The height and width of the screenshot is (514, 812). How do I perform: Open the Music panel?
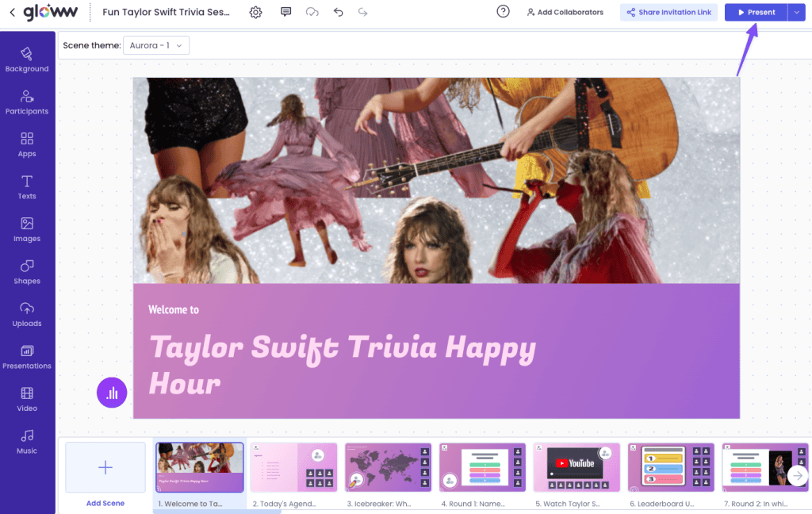click(27, 442)
